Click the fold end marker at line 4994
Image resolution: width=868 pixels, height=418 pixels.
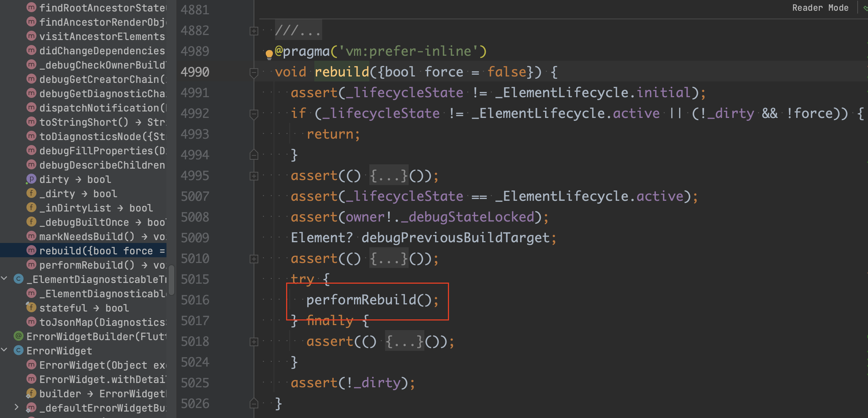254,155
